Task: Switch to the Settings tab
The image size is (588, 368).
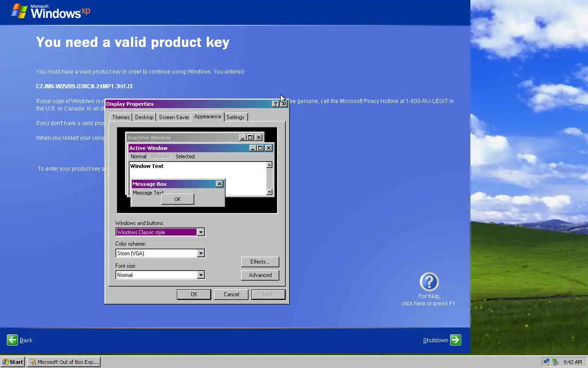Action: [235, 117]
